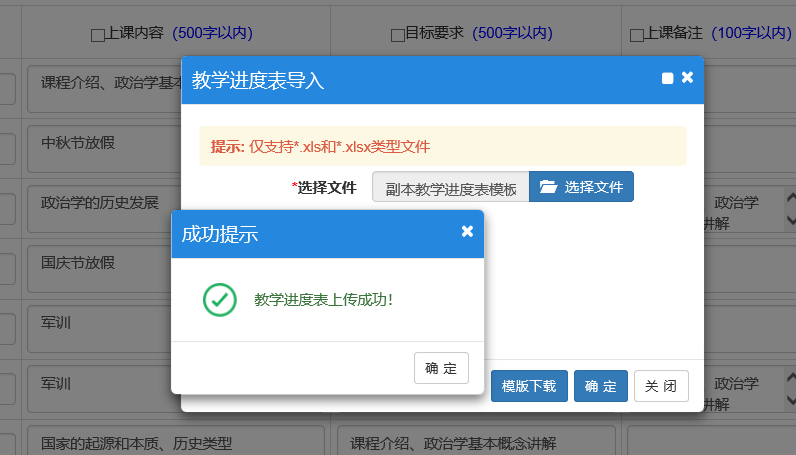Screen dimensions: 796x455
Task: Tick the 目标要求 checkbox
Action: 397,34
